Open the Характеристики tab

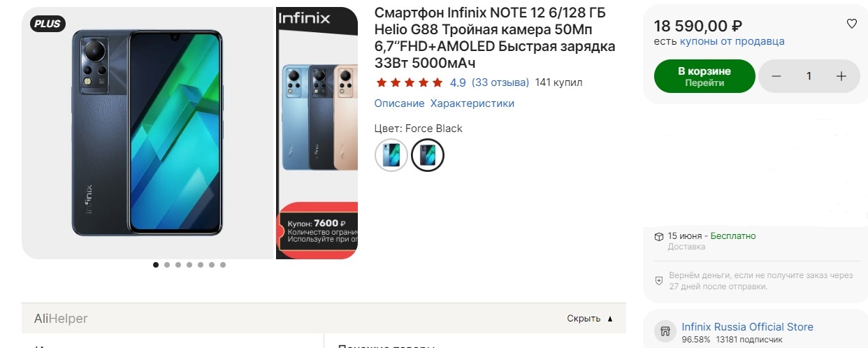point(472,103)
